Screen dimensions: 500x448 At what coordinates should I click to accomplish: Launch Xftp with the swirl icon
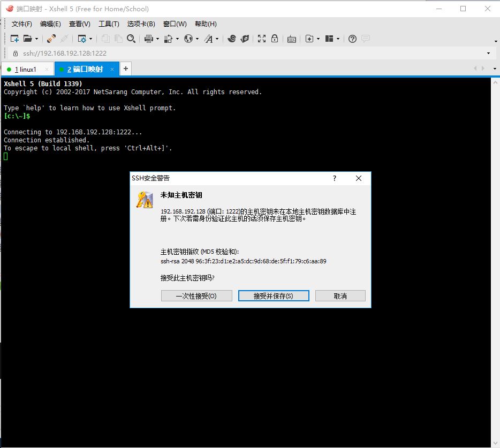tap(232, 39)
